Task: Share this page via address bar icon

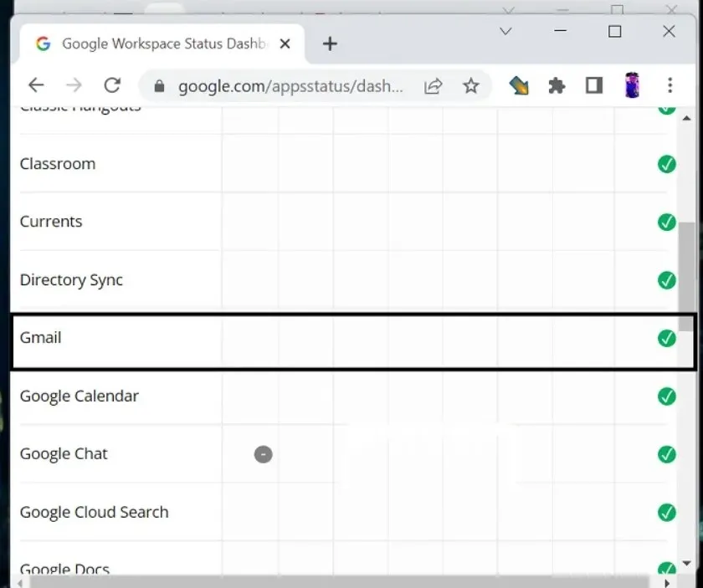Action: (434, 86)
